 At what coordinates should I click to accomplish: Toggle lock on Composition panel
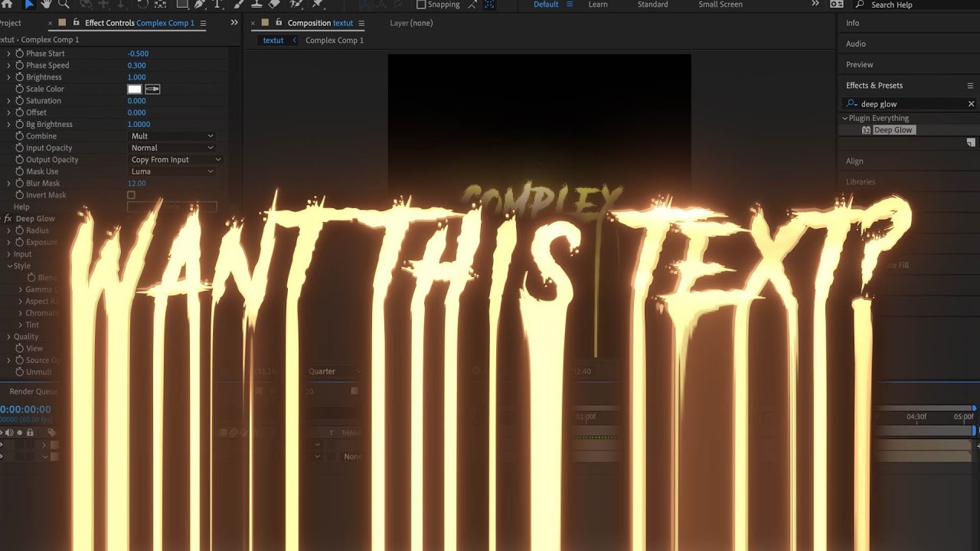coord(279,23)
